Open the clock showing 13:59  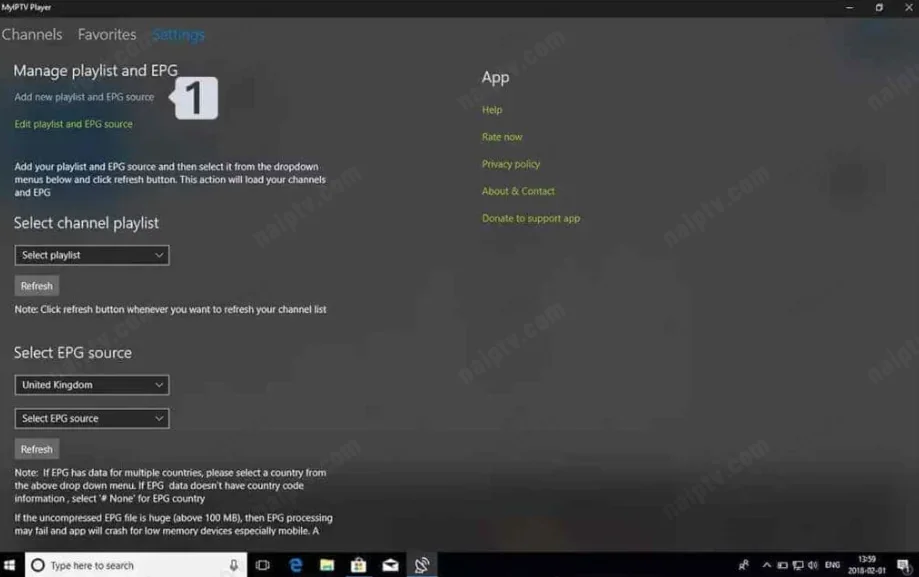click(x=866, y=565)
